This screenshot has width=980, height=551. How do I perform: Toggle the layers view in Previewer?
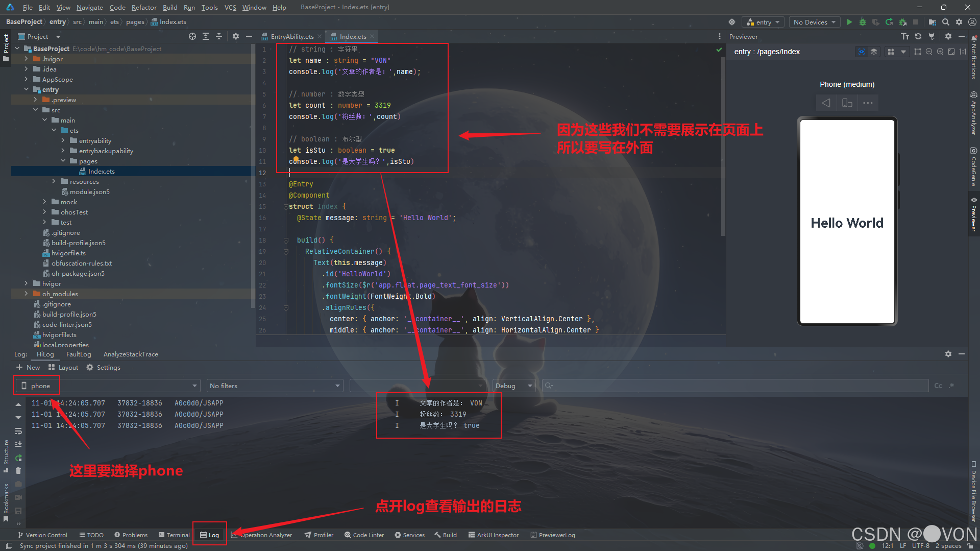point(874,52)
